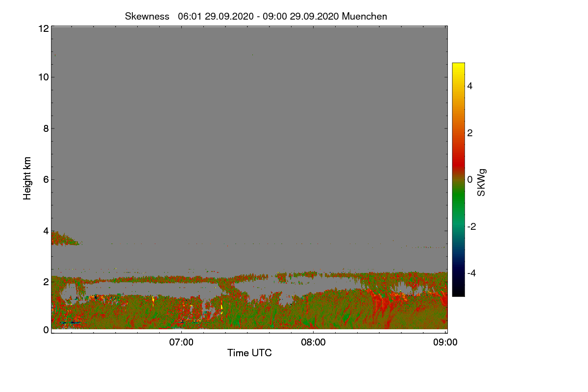This screenshot has height=392, width=588.
Task: Select the 09:00 time tick label
Action: tap(445, 343)
